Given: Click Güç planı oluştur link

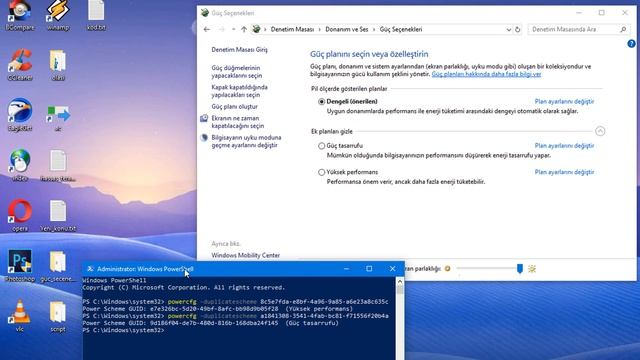Looking at the screenshot, I should point(234,107).
